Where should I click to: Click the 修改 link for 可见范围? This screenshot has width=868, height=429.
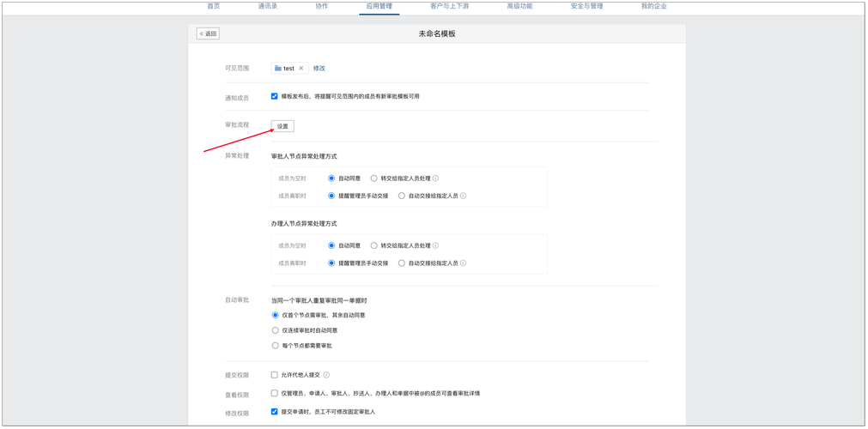319,69
